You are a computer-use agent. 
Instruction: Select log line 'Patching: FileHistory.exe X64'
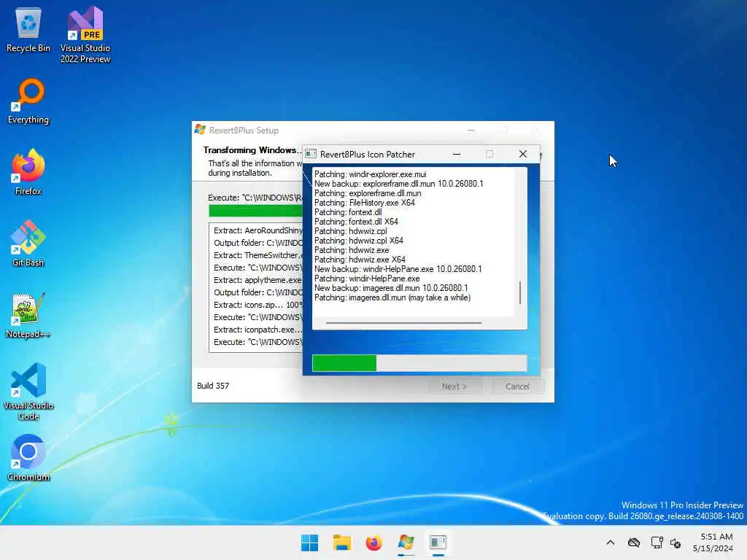[x=365, y=203]
